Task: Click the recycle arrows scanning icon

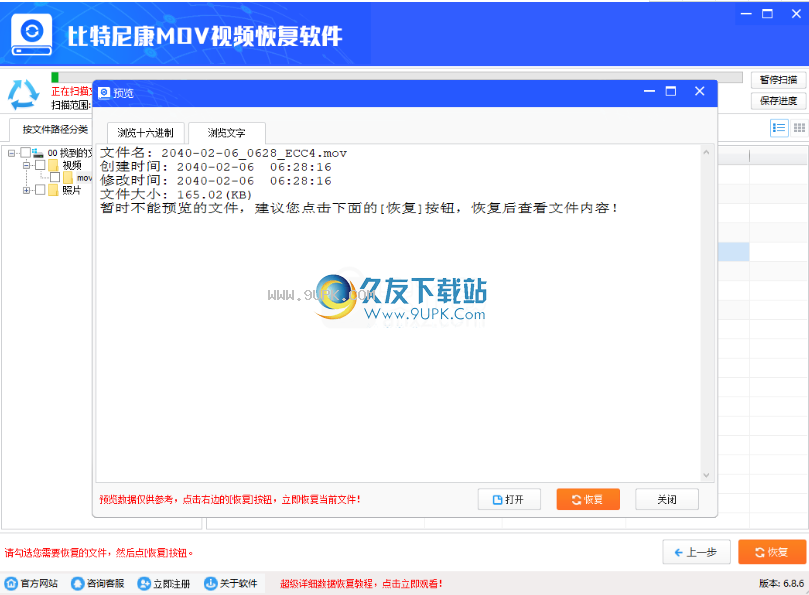Action: click(23, 94)
